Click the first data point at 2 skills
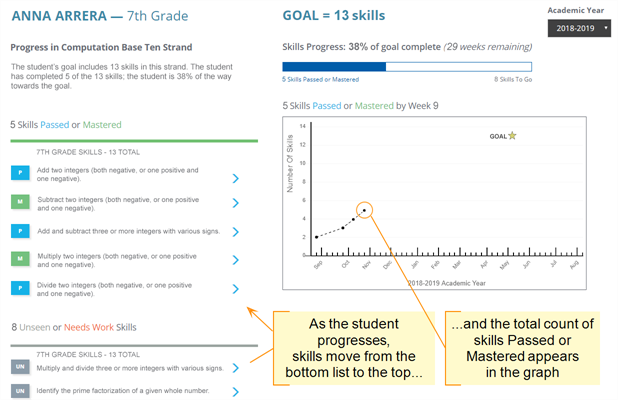 pos(316,237)
